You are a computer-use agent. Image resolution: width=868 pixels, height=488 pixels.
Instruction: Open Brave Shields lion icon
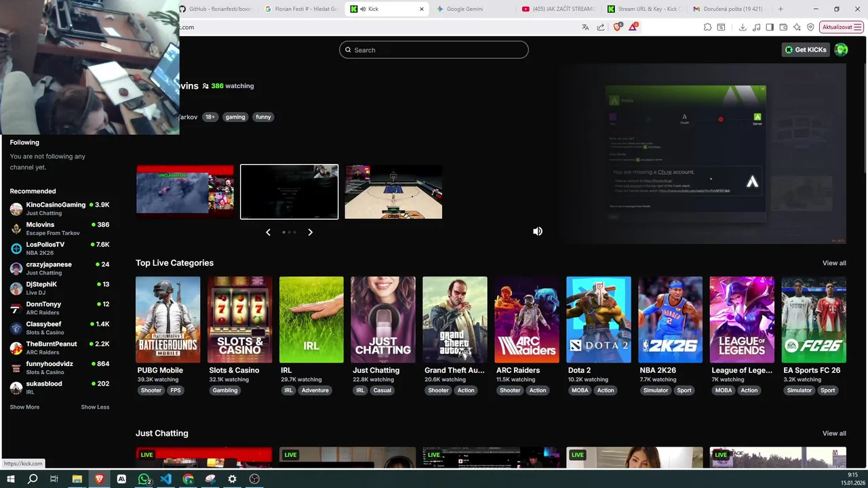pos(617,27)
